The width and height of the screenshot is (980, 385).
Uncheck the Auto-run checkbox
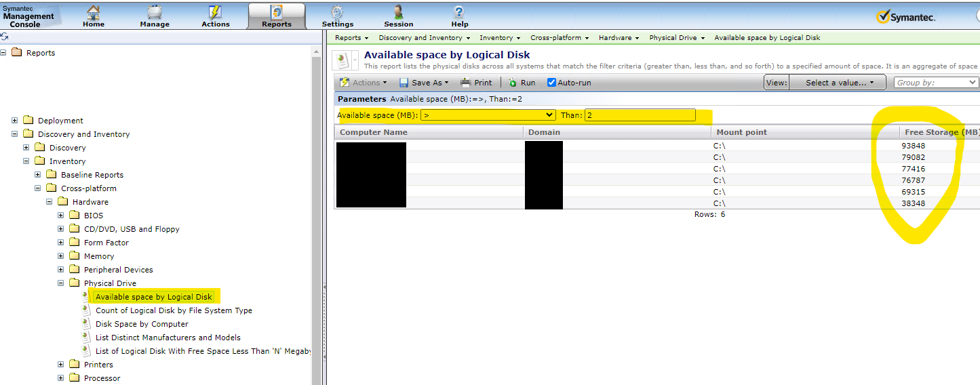551,83
